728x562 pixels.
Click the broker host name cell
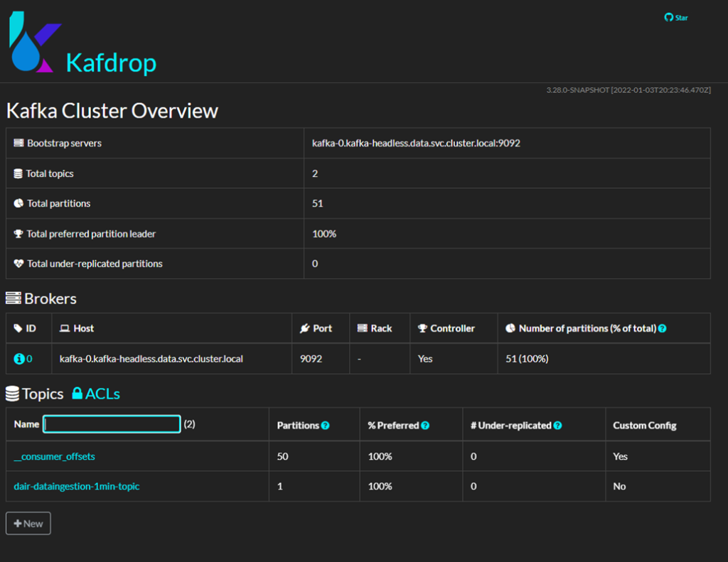point(151,359)
